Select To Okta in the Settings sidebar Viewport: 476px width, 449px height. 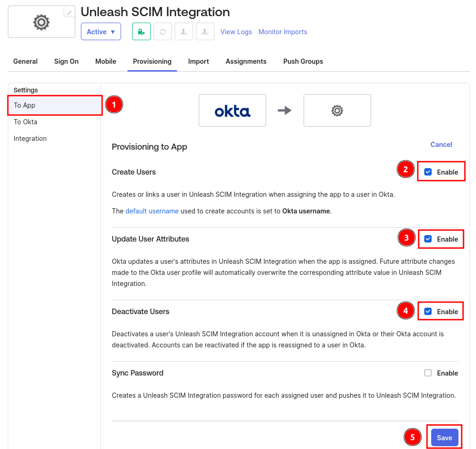(x=25, y=121)
